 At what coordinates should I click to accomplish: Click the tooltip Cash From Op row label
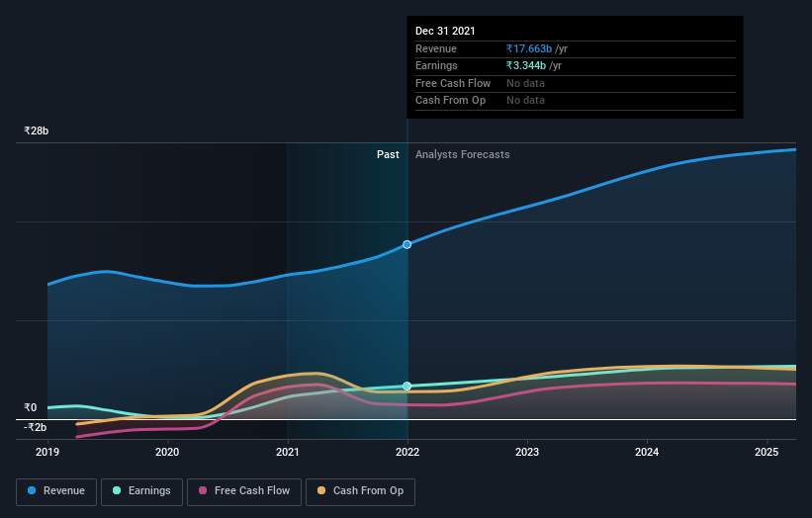click(x=451, y=101)
